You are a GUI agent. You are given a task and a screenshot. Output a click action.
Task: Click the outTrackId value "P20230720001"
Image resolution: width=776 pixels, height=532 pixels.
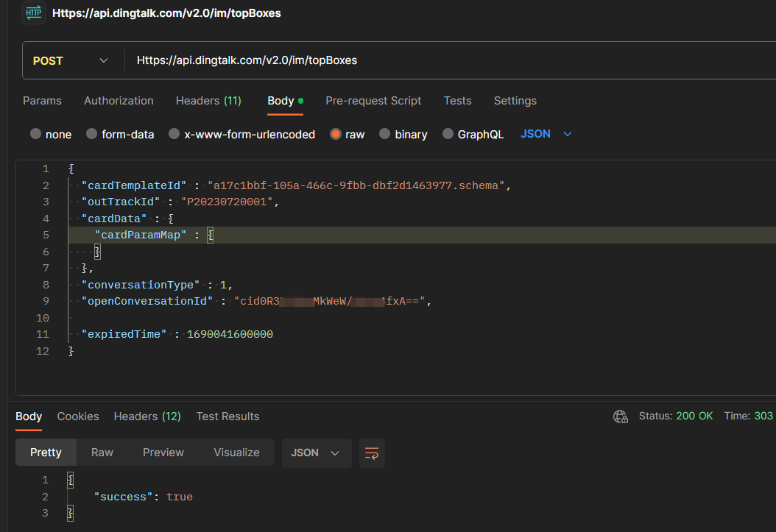click(227, 202)
